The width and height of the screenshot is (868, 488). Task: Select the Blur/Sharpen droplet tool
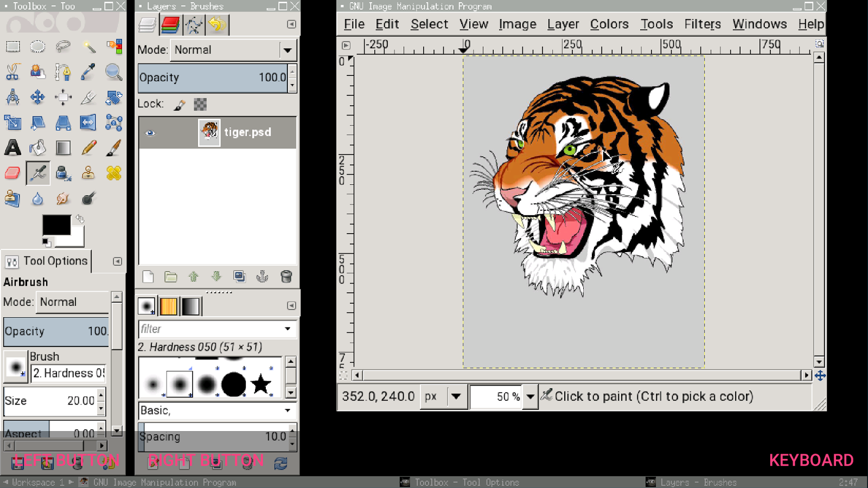(37, 198)
